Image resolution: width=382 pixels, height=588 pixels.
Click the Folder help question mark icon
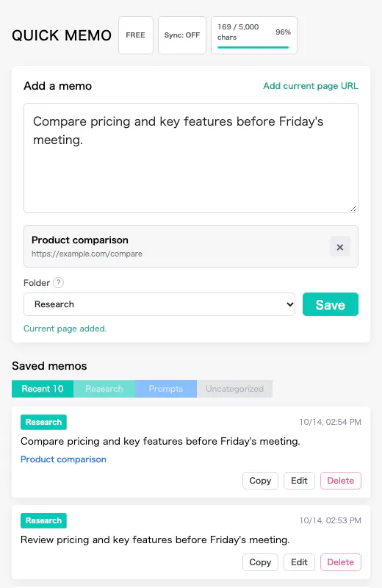(58, 282)
